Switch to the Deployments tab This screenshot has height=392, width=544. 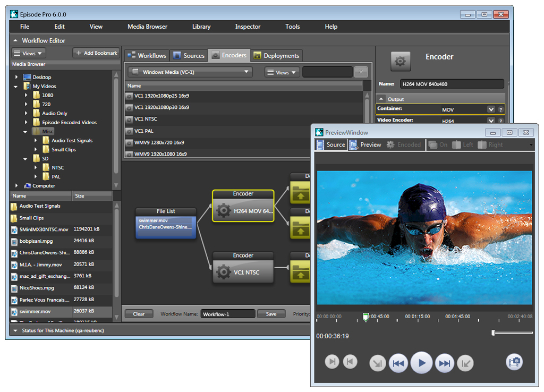(276, 56)
